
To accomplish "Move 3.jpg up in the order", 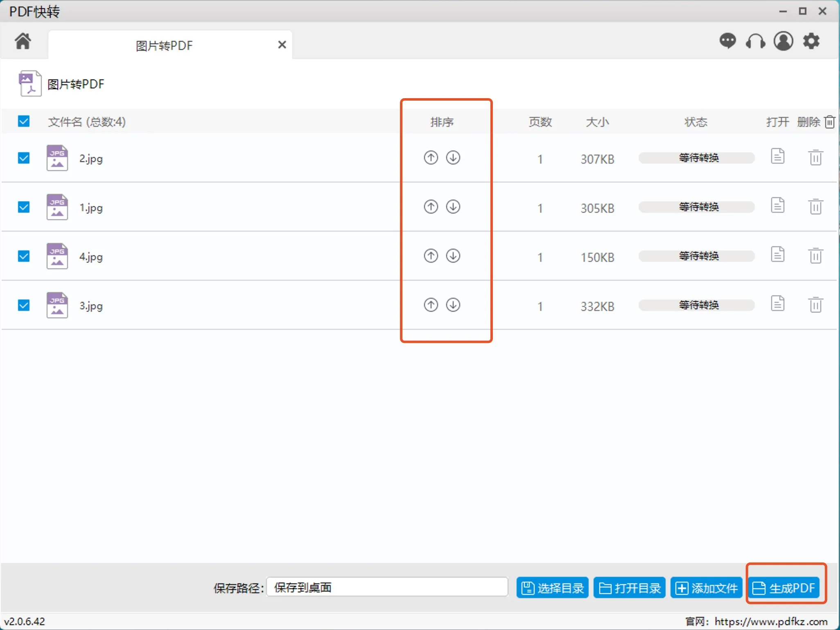I will tap(431, 305).
